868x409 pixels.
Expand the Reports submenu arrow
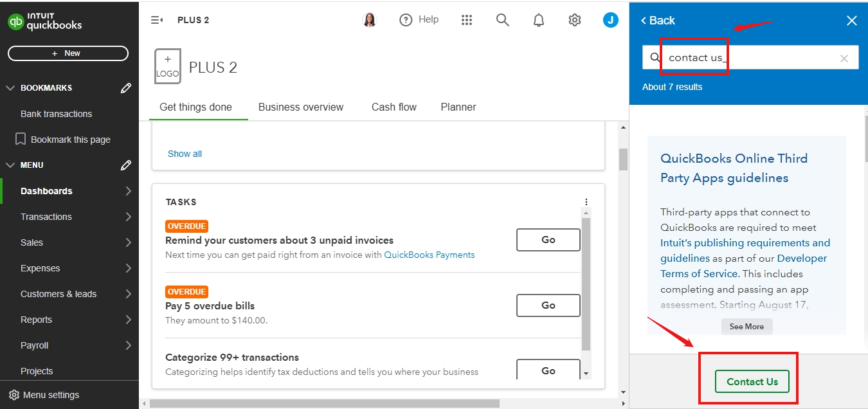(x=129, y=320)
